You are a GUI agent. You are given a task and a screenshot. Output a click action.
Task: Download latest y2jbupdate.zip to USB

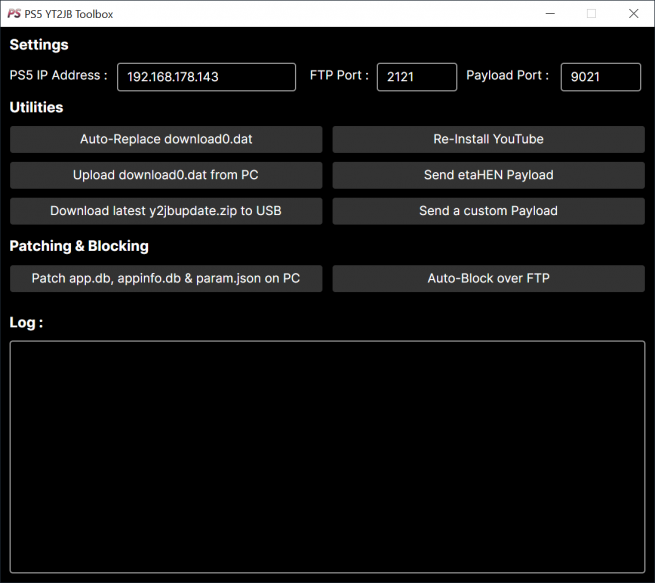(x=166, y=211)
